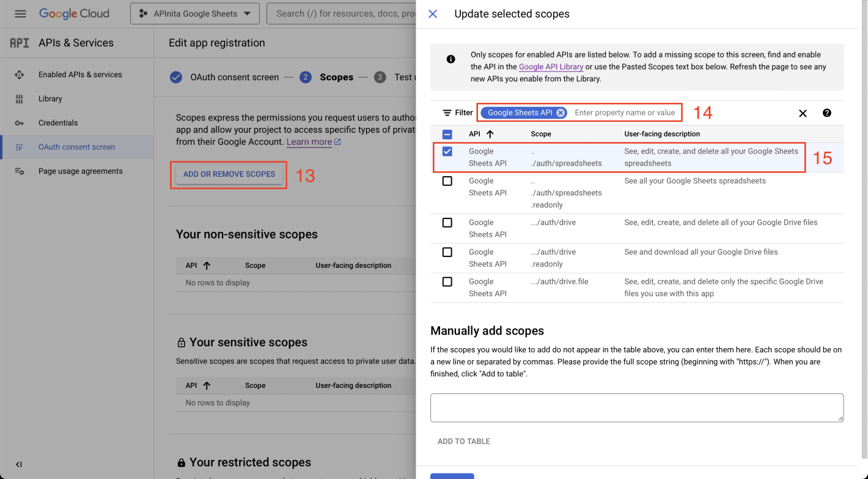This screenshot has height=479, width=868.
Task: Open the scopes help question mark
Action: [826, 113]
